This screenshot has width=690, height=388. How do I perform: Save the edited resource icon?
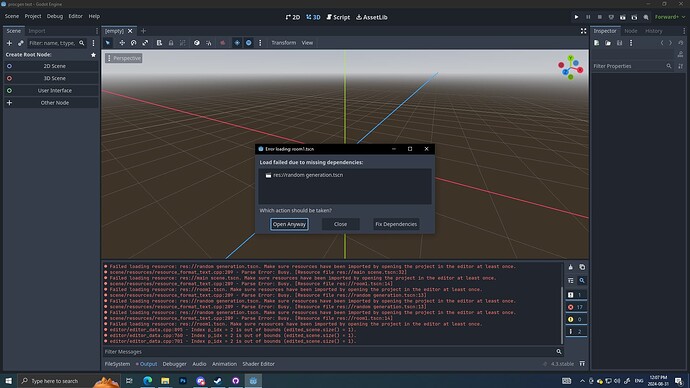click(x=619, y=43)
